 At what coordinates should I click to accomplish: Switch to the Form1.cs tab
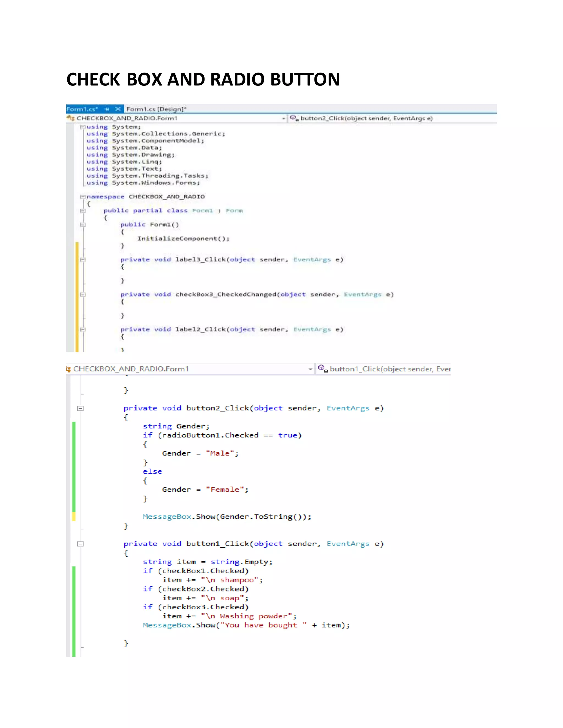point(82,109)
